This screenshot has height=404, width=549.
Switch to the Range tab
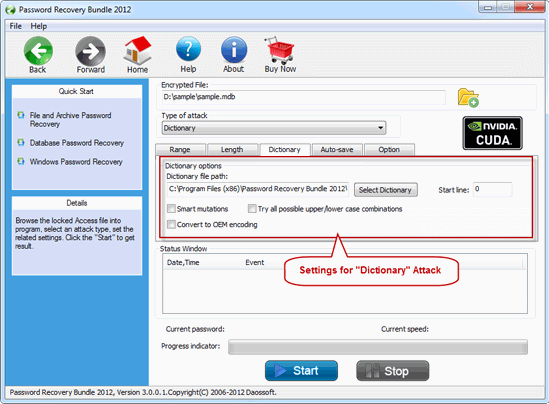[180, 149]
